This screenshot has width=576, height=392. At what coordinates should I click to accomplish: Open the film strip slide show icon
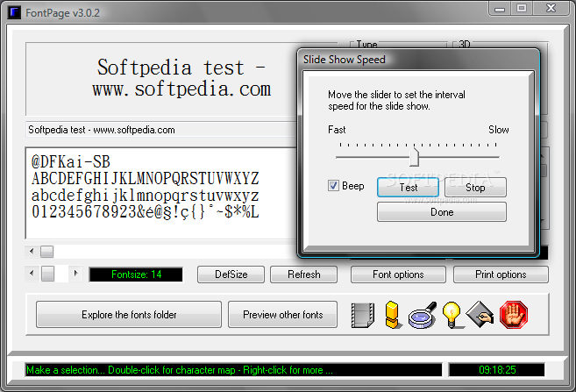tap(363, 315)
